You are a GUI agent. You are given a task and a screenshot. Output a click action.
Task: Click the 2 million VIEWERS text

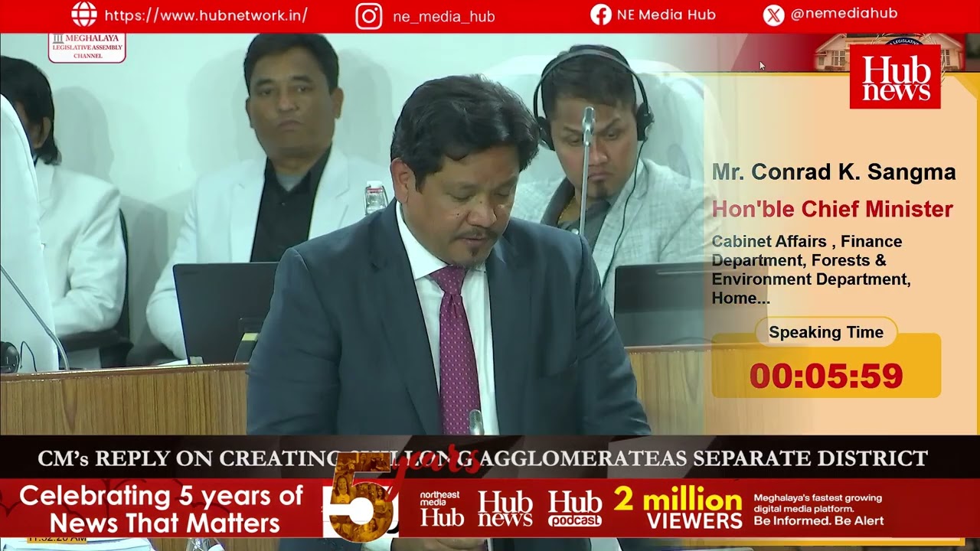coord(678,510)
